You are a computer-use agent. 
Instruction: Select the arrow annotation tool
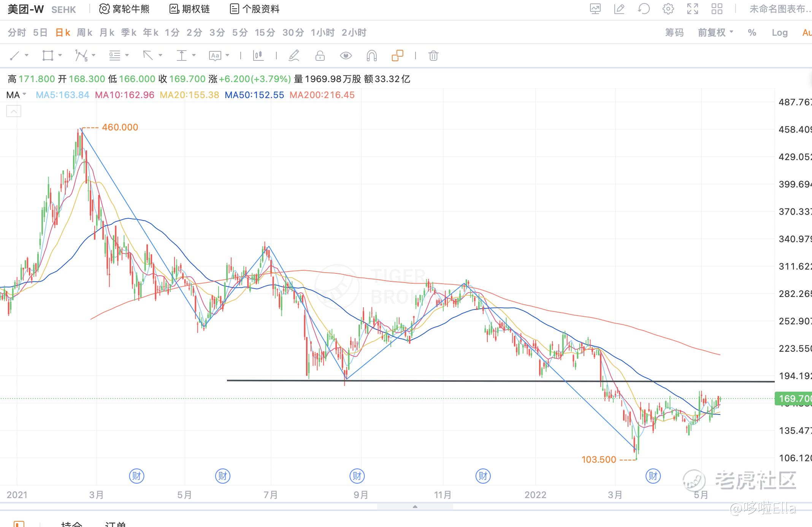pos(148,56)
